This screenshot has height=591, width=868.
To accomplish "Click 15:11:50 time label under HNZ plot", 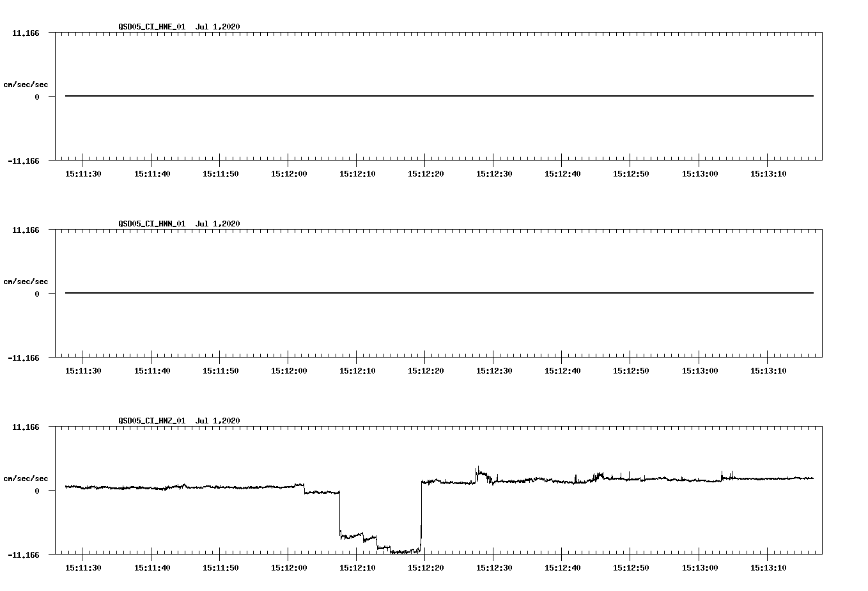I will tap(221, 568).
